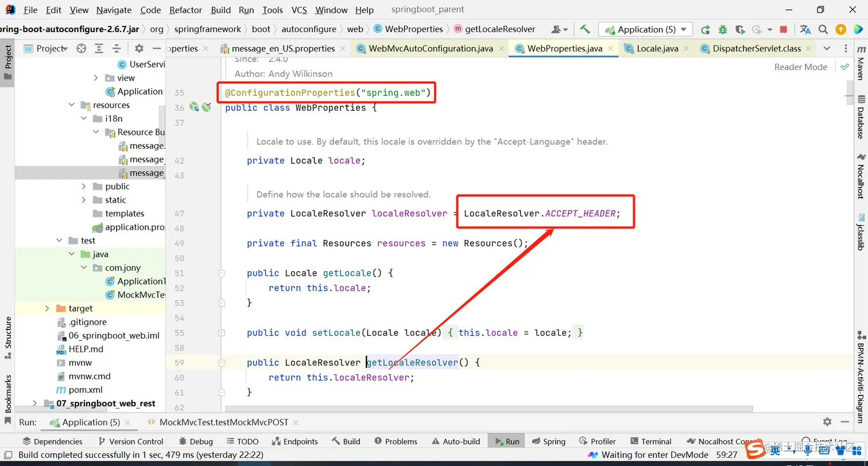Toggle the Profiler tool window
This screenshot has height=466, width=868.
[x=597, y=441]
